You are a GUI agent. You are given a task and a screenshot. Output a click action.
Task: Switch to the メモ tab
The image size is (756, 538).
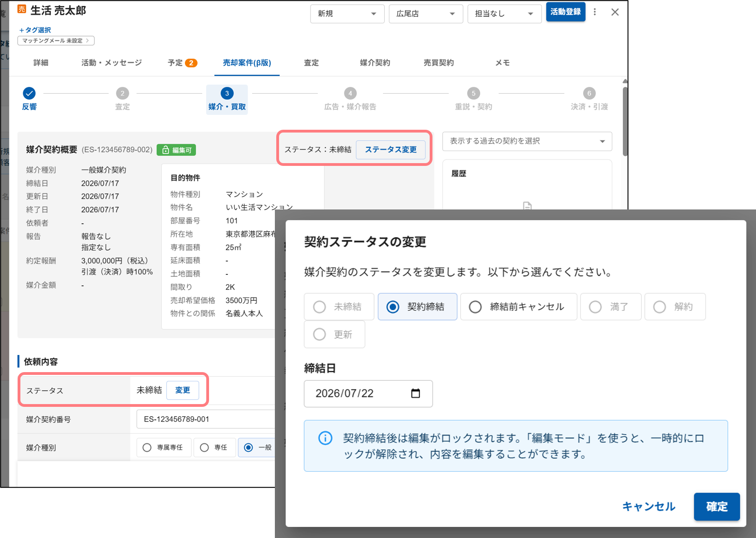coord(502,63)
